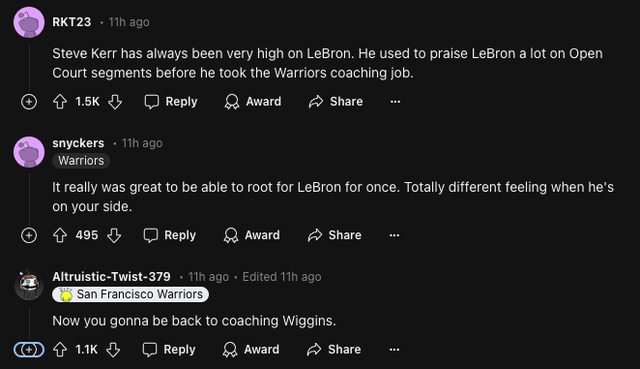Share snyckers' comment

click(x=335, y=235)
